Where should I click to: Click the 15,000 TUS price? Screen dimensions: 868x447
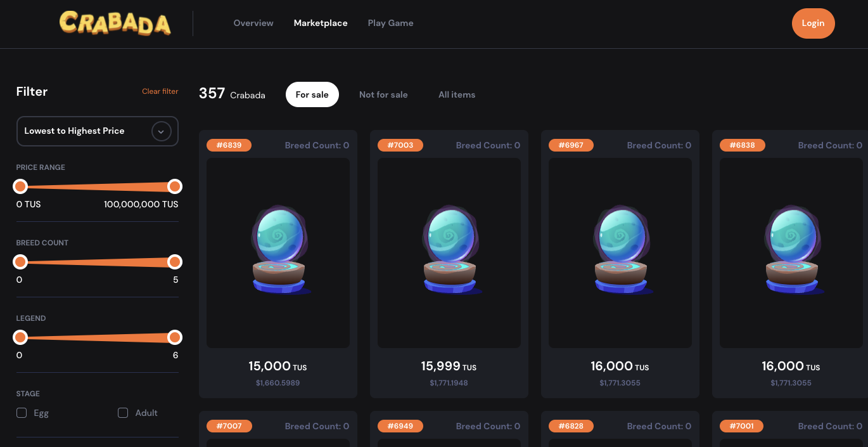coord(278,366)
